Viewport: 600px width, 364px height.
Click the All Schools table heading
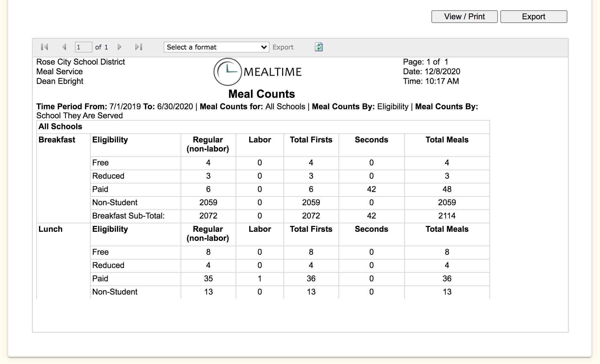[60, 126]
